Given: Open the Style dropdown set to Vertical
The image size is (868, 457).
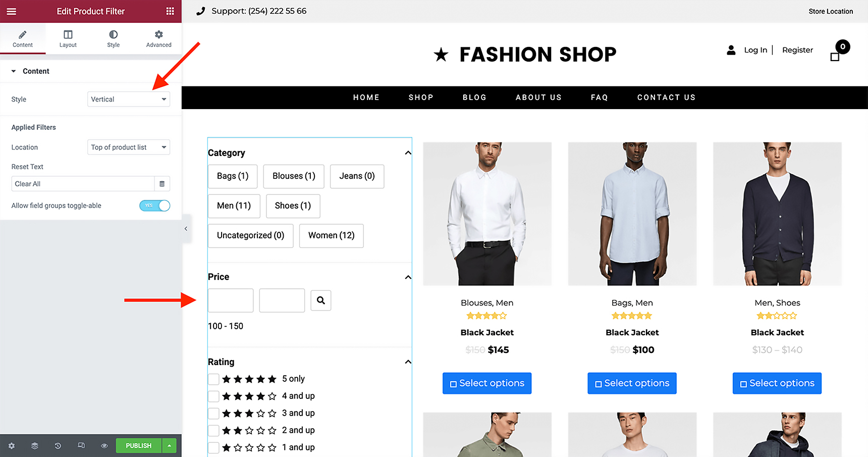Looking at the screenshot, I should [129, 99].
